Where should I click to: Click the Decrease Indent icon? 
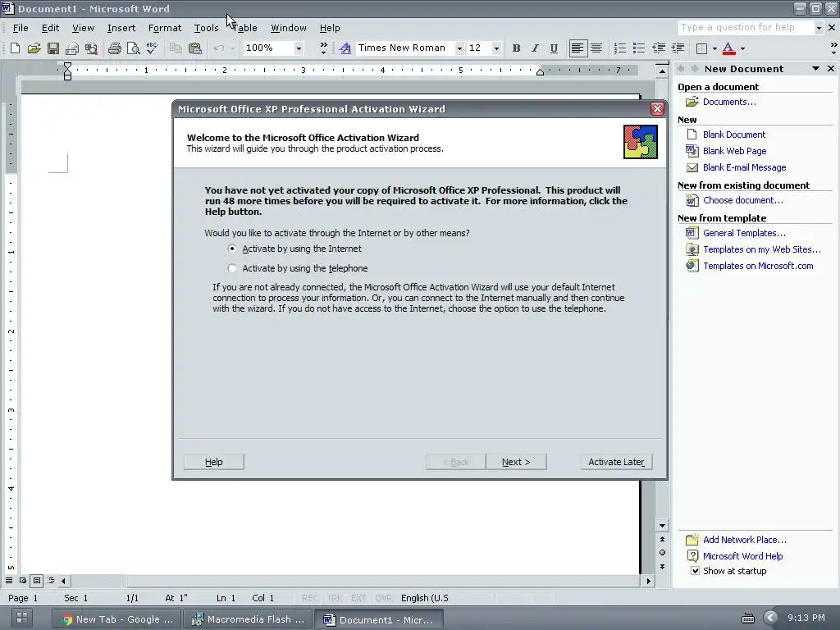659,48
